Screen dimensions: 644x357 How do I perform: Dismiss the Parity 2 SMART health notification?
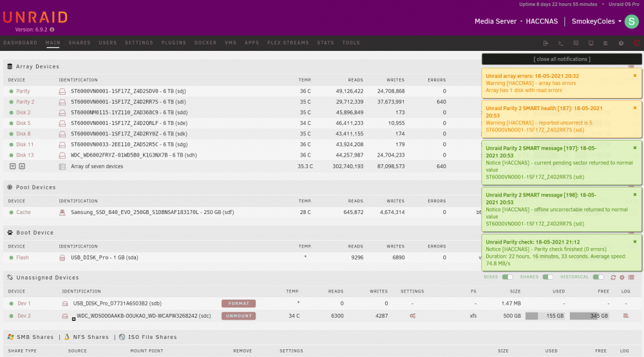pos(634,108)
